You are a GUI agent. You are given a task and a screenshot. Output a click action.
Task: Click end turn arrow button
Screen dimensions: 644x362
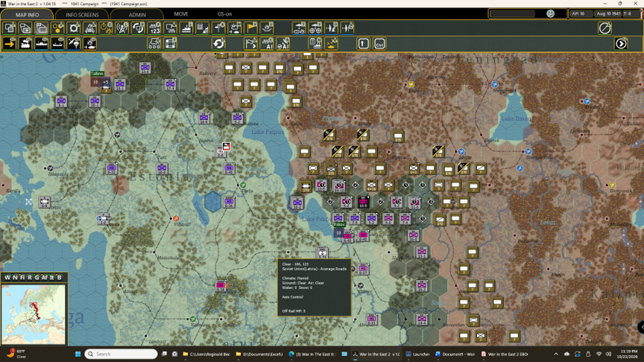(621, 43)
